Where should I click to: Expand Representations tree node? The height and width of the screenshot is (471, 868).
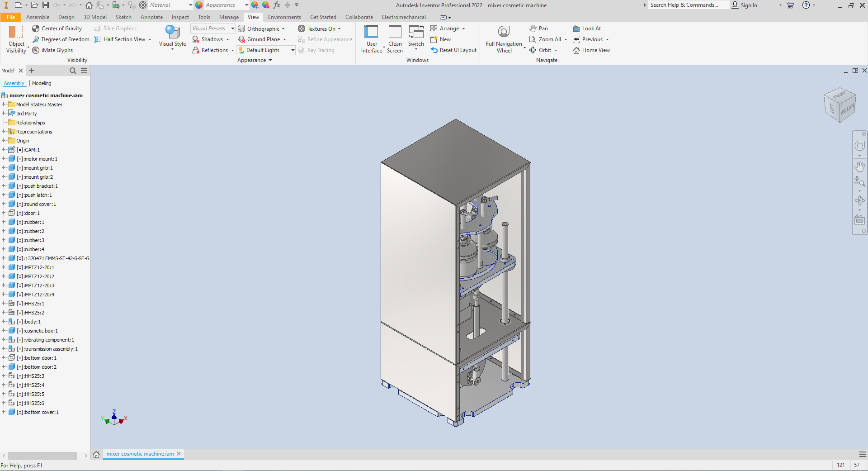[x=4, y=132]
